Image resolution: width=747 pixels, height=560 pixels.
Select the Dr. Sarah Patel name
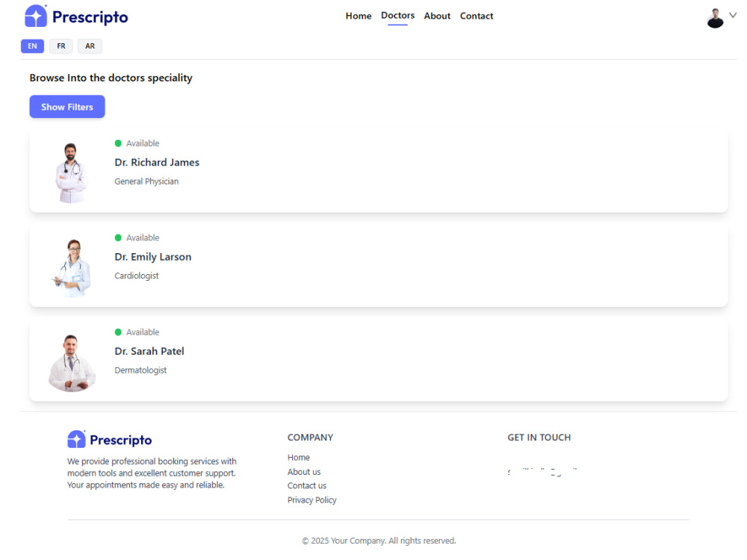[149, 351]
